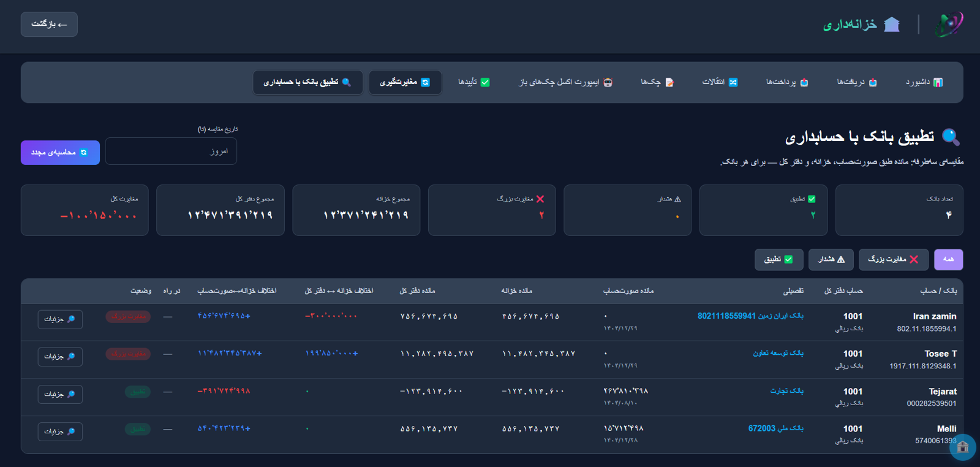Switch to the دریافت‌ها tab
Screen dimensions: 980x467
857,82
